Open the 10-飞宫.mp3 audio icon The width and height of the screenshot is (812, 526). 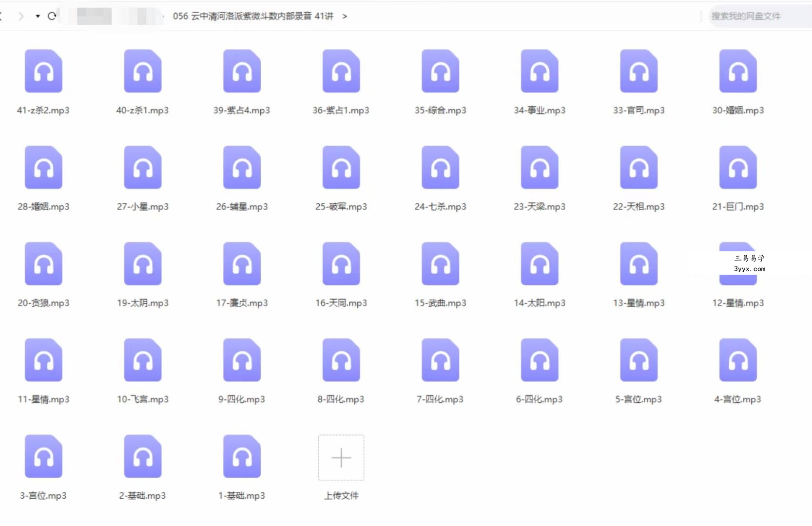pos(143,360)
